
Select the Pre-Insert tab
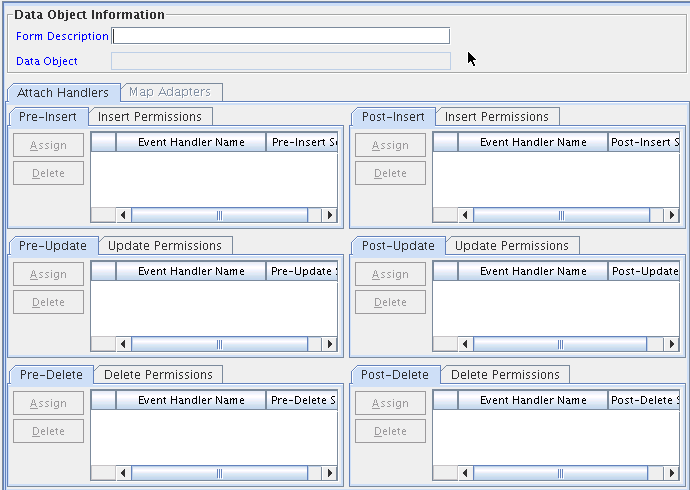click(48, 117)
